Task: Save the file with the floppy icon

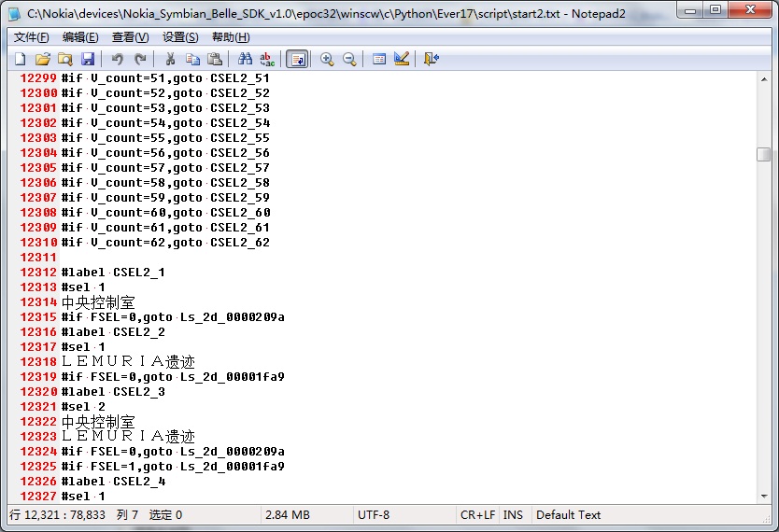Action: pyautogui.click(x=88, y=59)
